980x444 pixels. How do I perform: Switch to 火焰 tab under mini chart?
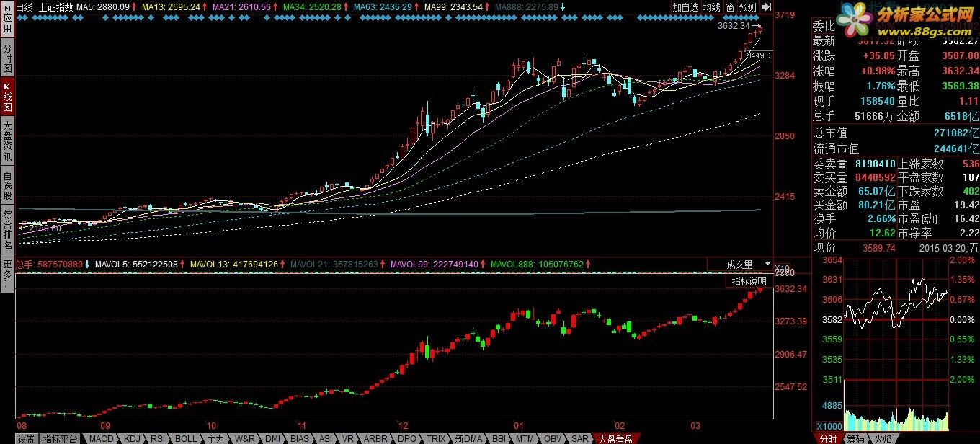pos(883,438)
